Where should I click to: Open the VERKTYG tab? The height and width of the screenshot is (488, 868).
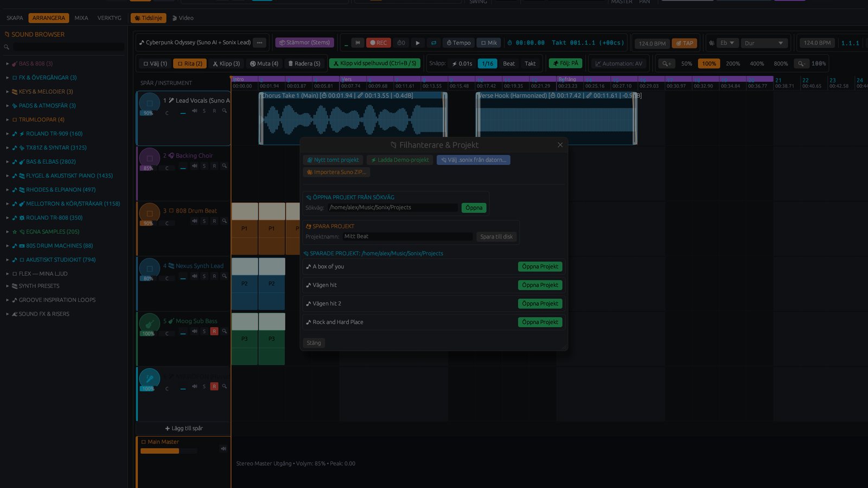109,18
